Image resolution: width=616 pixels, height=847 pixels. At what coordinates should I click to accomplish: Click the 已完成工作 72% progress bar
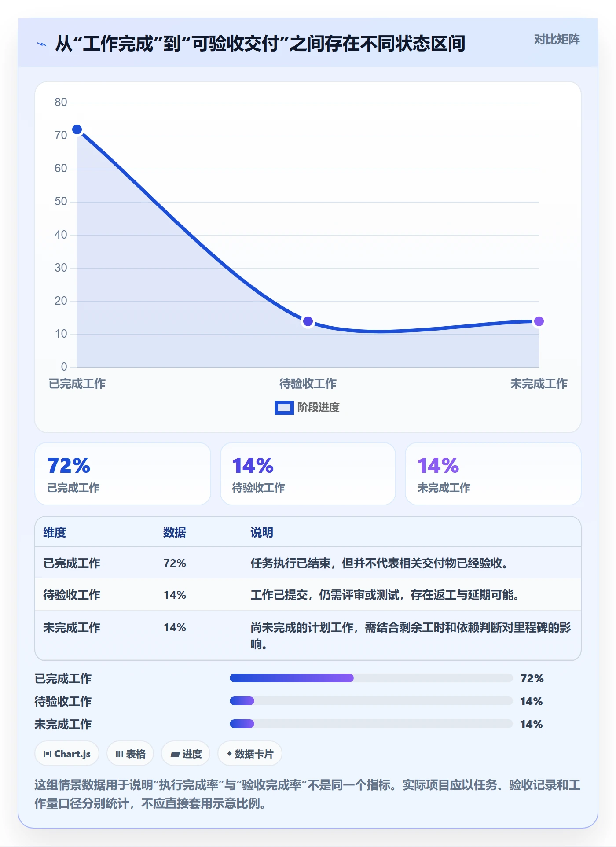tap(371, 678)
